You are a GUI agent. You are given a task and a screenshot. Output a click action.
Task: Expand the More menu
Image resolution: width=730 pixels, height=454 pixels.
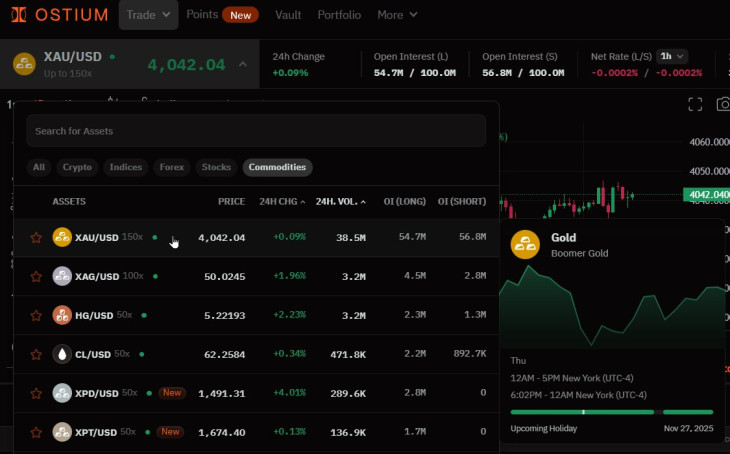pos(397,15)
